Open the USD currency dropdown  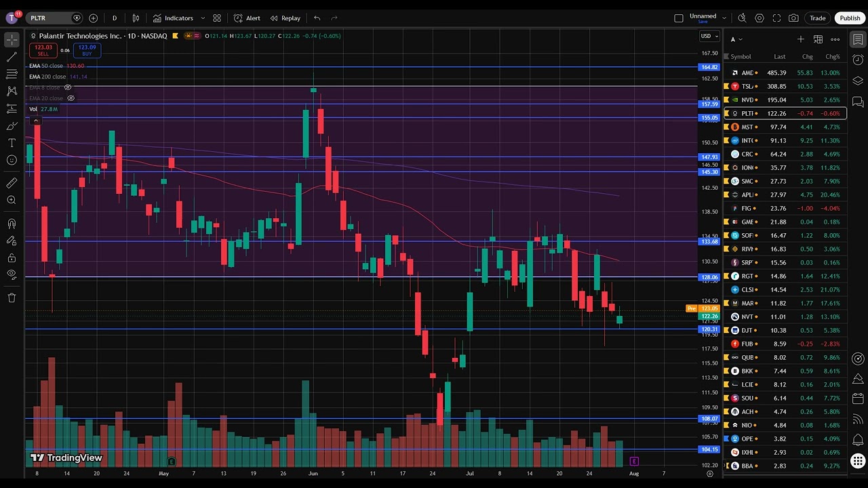(x=709, y=36)
